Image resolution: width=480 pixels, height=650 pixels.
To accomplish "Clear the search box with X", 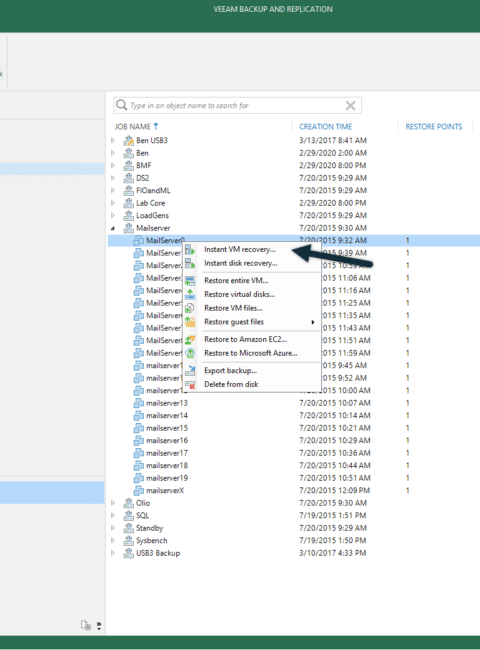I will [351, 106].
